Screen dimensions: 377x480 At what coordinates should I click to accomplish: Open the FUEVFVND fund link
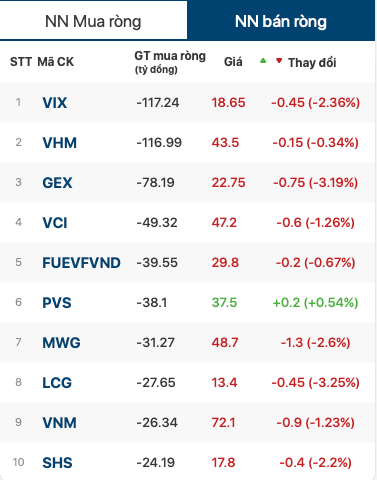(81, 263)
